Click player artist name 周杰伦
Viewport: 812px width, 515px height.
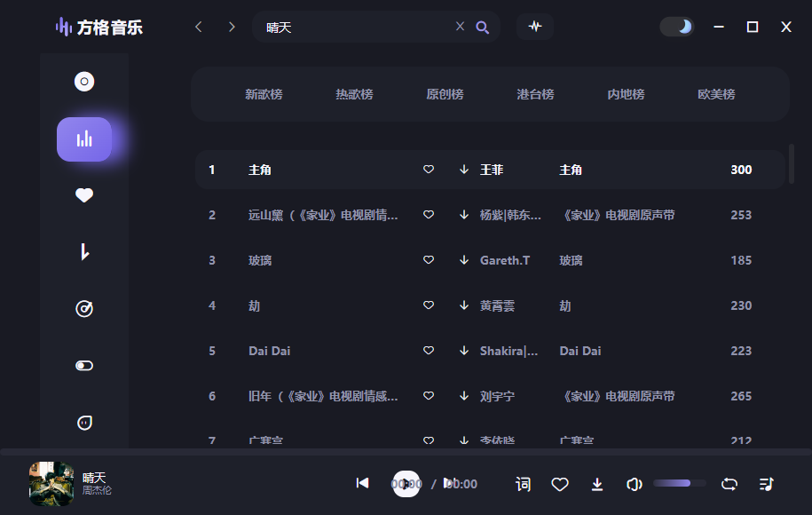(97, 490)
